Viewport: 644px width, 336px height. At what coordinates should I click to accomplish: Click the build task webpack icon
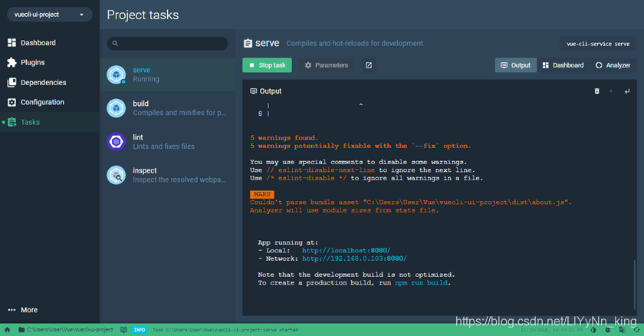click(117, 108)
